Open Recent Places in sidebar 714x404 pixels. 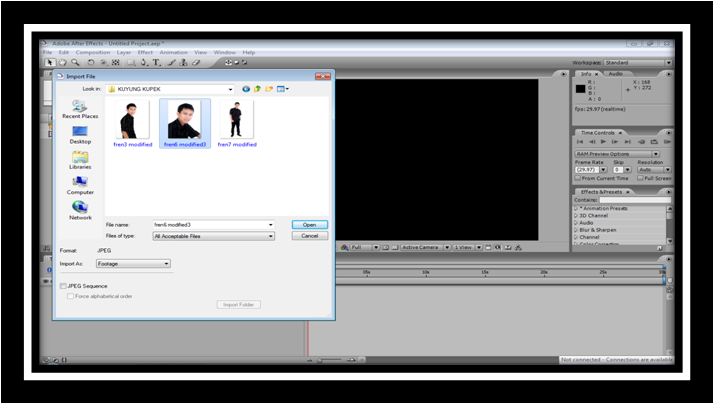click(80, 110)
